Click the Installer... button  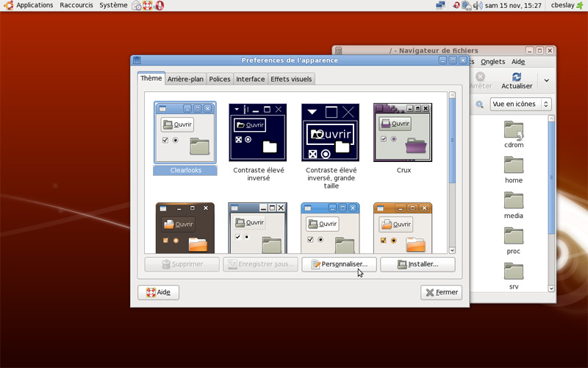tap(417, 264)
